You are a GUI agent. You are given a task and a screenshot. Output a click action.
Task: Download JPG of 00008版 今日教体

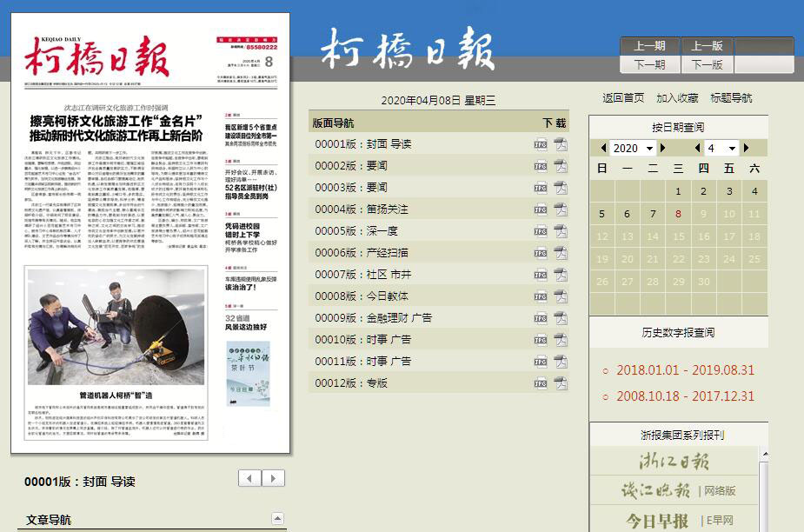(541, 296)
